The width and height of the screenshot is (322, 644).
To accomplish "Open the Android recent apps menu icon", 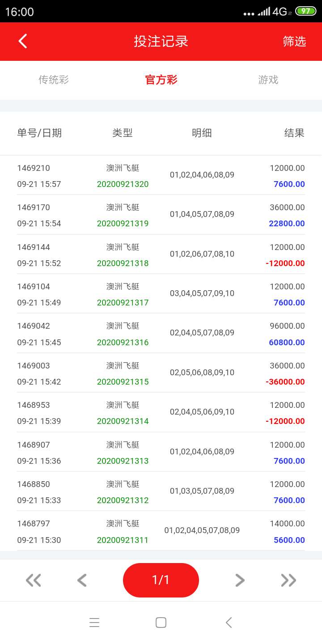I will click(94, 623).
